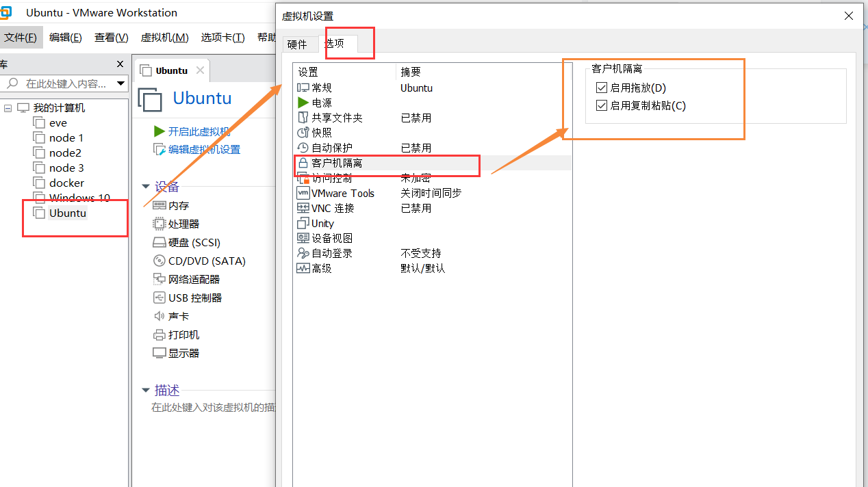Open the 查看(V) menu
The height and width of the screenshot is (487, 868).
tap(112, 38)
